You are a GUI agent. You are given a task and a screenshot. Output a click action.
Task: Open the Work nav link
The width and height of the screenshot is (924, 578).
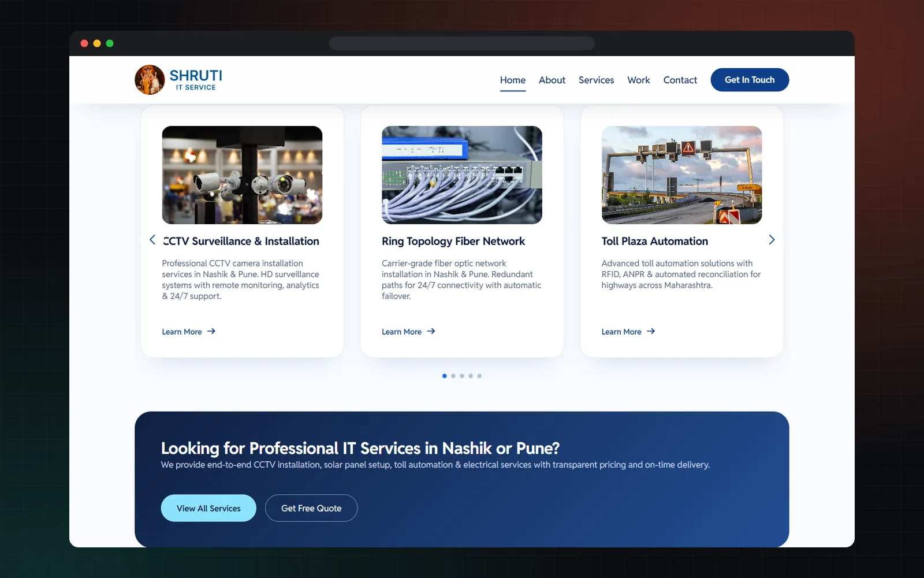pyautogui.click(x=639, y=80)
